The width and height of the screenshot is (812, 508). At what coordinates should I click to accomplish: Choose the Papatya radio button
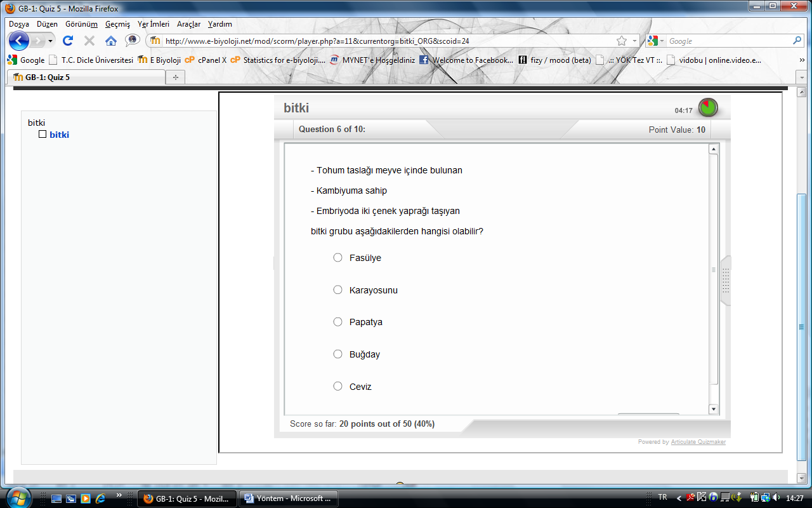click(x=337, y=322)
